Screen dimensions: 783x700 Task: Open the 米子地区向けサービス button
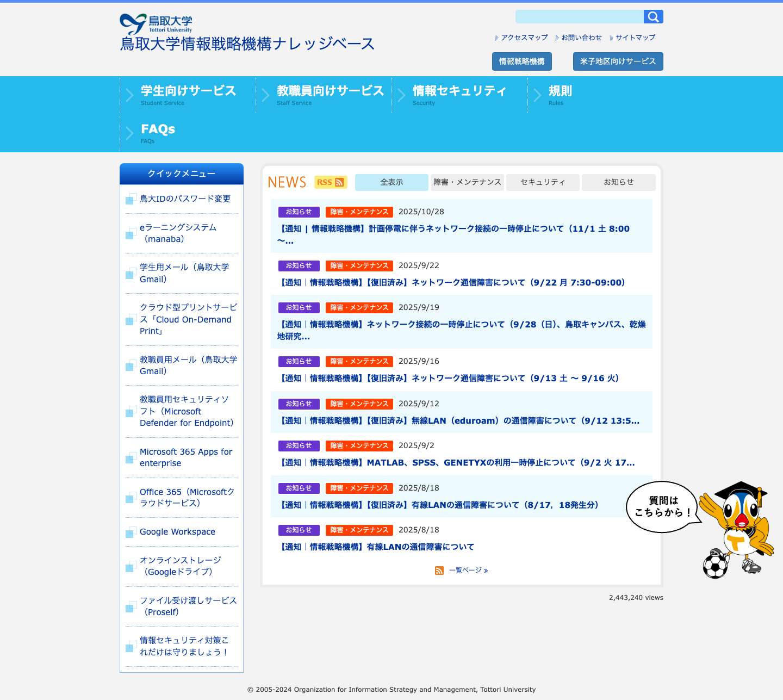618,61
